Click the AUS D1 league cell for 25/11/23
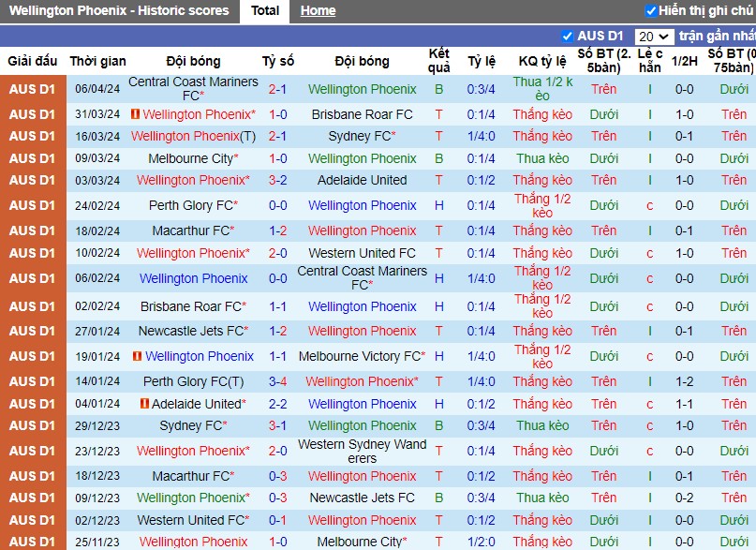The width and height of the screenshot is (756, 550). (32, 542)
